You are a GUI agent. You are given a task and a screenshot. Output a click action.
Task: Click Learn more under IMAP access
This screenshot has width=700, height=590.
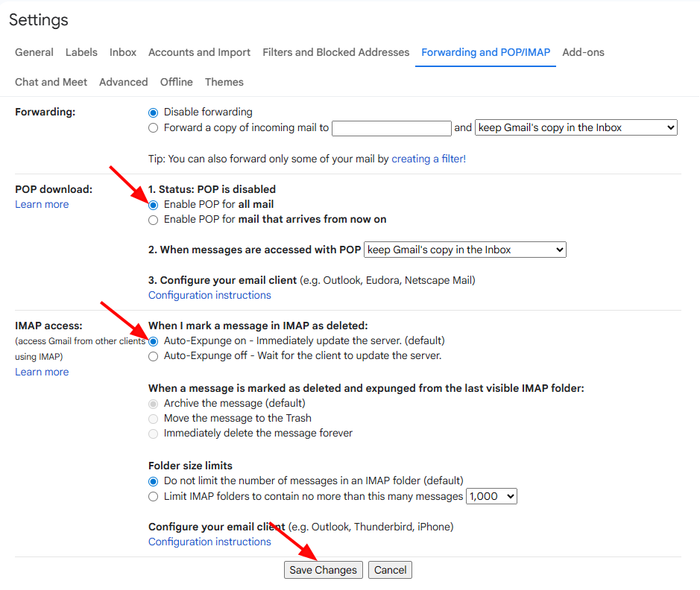point(42,372)
